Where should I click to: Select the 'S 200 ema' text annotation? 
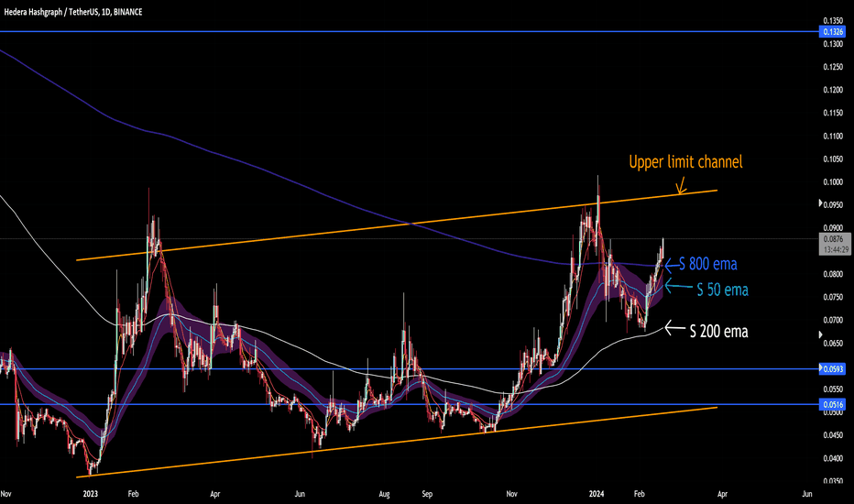click(x=719, y=332)
